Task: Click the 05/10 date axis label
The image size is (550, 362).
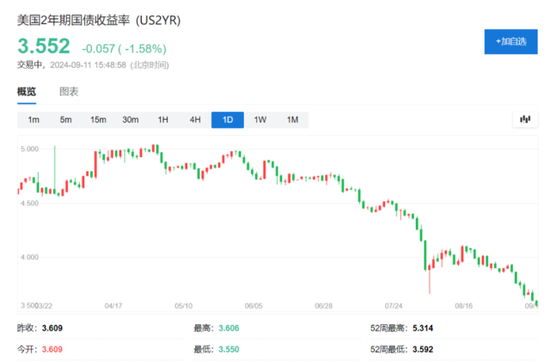Action: (x=183, y=306)
